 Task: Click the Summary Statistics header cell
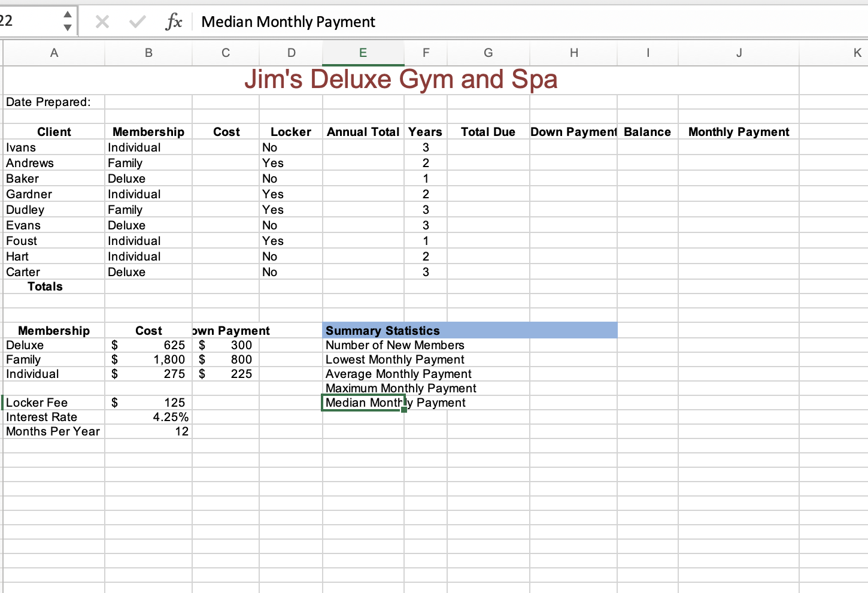coord(382,330)
